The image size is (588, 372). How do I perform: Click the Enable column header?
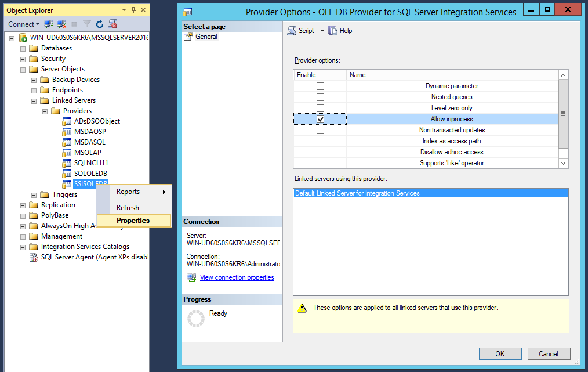(320, 75)
